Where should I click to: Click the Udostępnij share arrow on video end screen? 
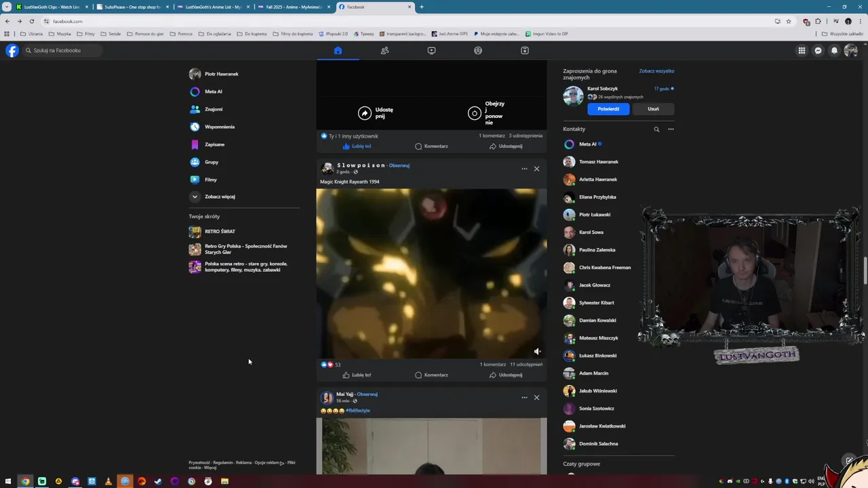[365, 113]
